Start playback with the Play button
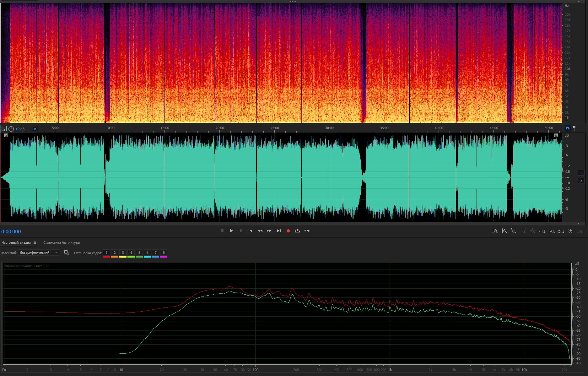The width and height of the screenshot is (588, 376). pyautogui.click(x=231, y=231)
